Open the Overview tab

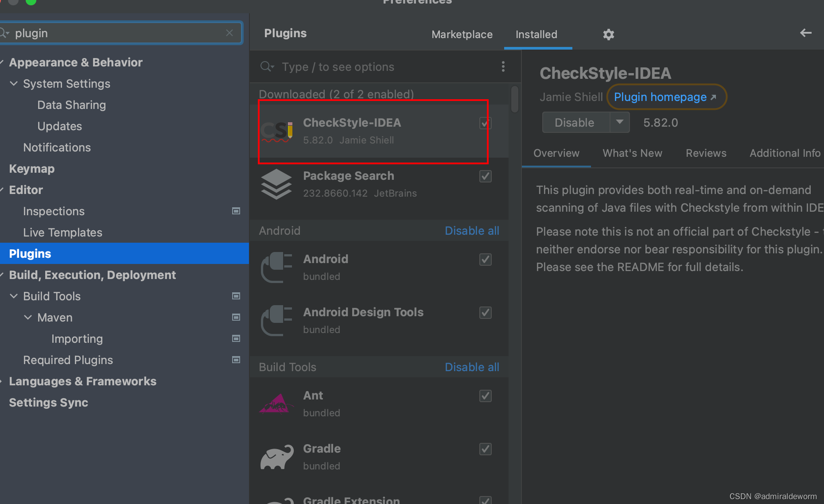[x=556, y=153]
